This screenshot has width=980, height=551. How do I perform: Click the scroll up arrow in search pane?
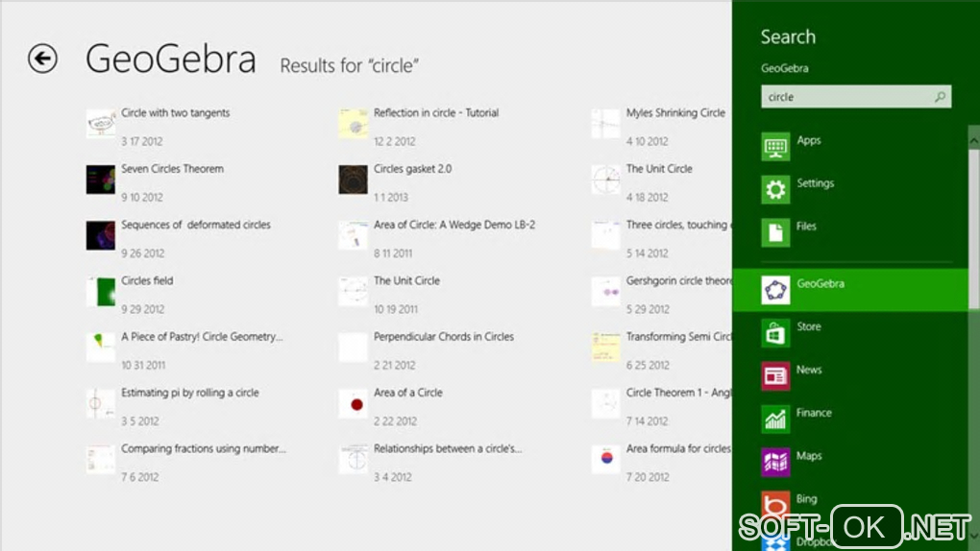[973, 142]
